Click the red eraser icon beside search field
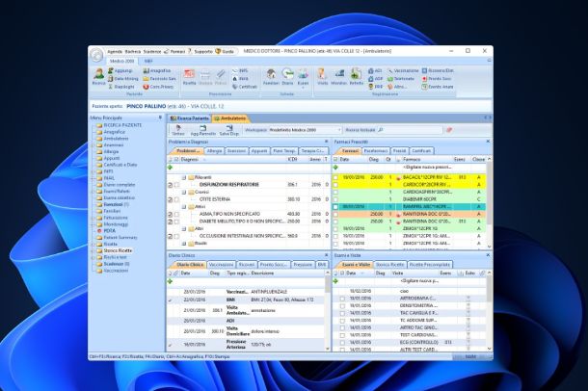Screen dimensions: 588x391 (x=449, y=130)
